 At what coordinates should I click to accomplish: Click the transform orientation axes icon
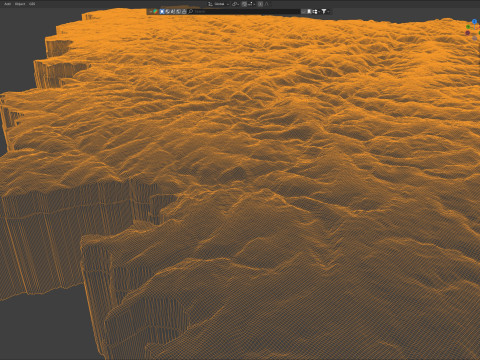click(210, 4)
